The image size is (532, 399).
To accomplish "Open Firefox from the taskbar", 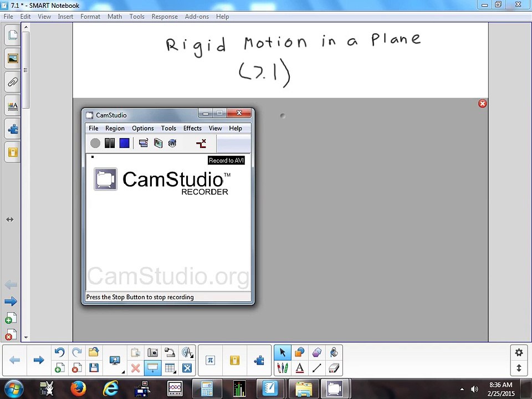I will 78,389.
